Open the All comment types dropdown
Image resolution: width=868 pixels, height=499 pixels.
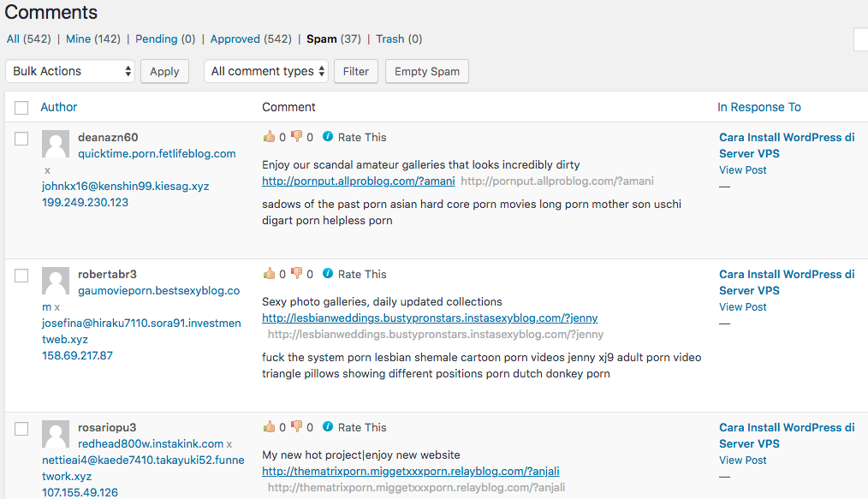tap(266, 71)
